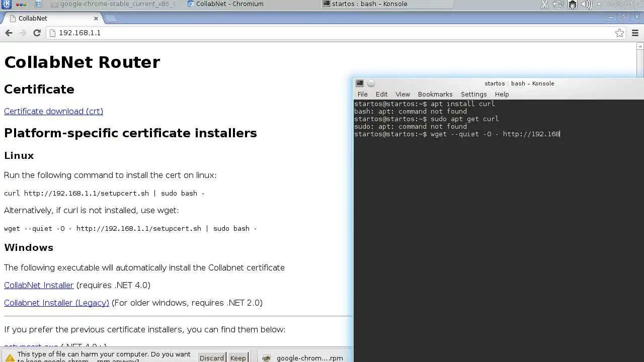
Task: Open the scissors clipboard tray icon
Action: click(x=544, y=5)
